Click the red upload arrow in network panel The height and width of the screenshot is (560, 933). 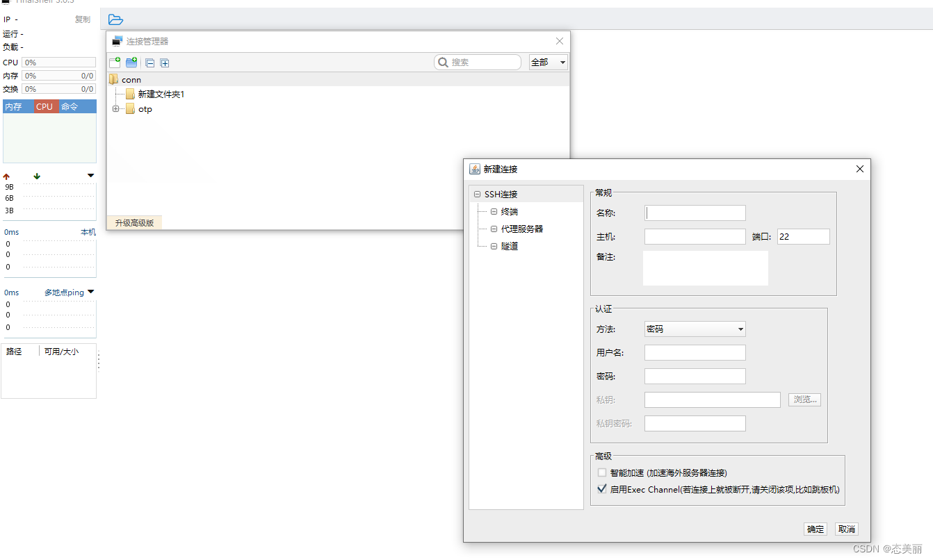click(6, 176)
